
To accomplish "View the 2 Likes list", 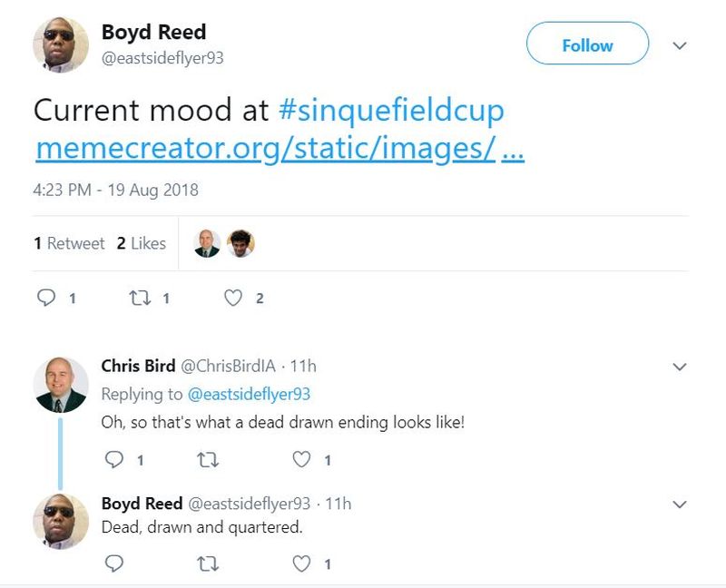I will click(x=142, y=243).
